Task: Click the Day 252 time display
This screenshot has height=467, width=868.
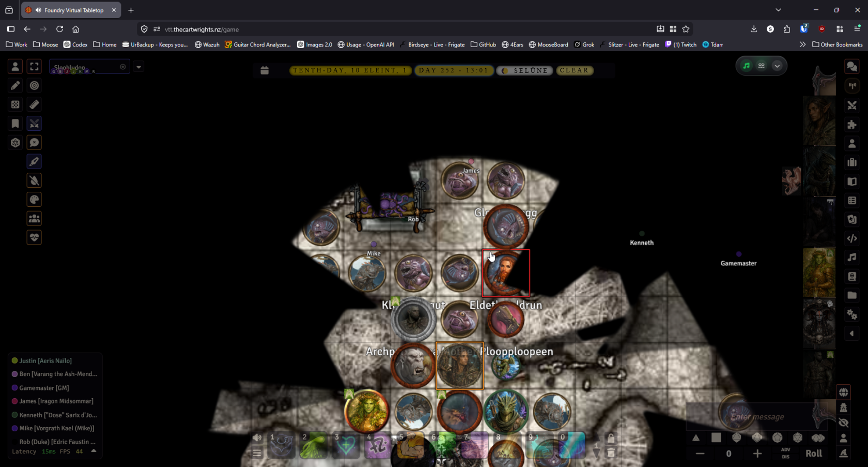Action: click(453, 70)
